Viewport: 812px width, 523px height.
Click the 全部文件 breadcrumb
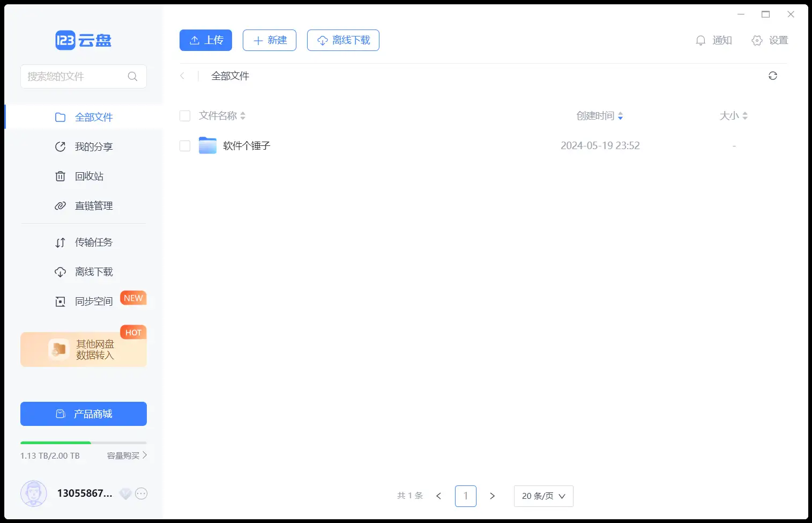coord(230,76)
